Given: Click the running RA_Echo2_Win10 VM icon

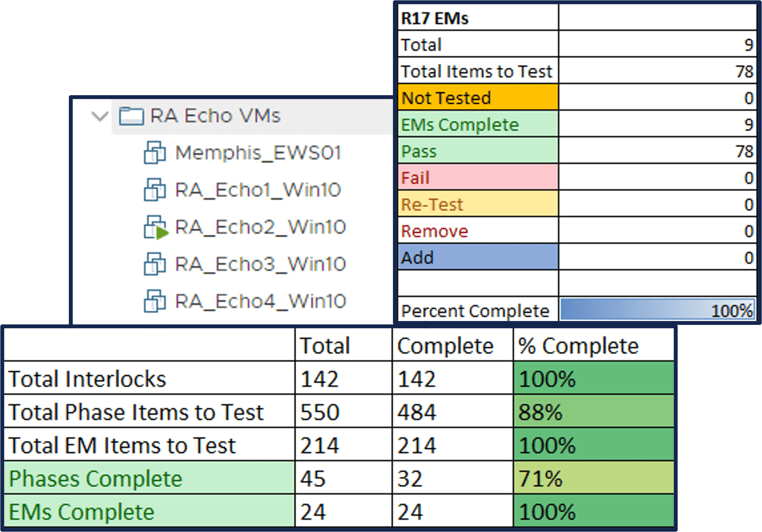Looking at the screenshot, I should click(x=156, y=227).
